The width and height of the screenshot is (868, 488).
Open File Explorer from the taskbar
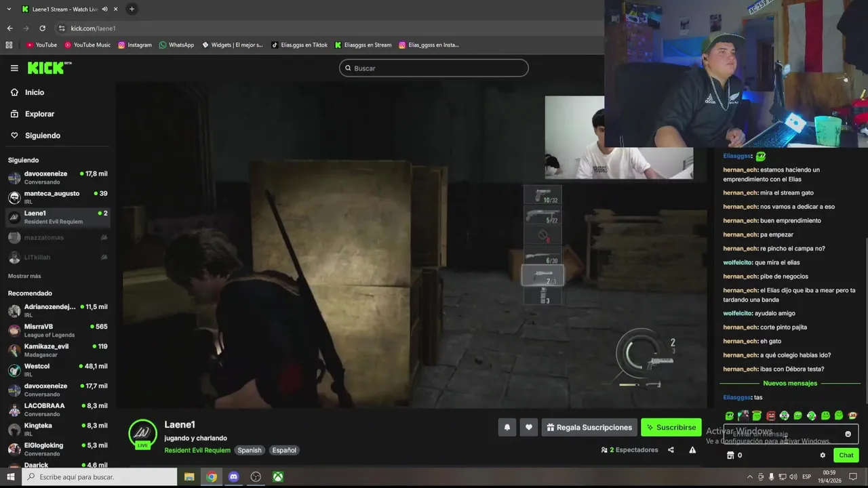tap(189, 476)
